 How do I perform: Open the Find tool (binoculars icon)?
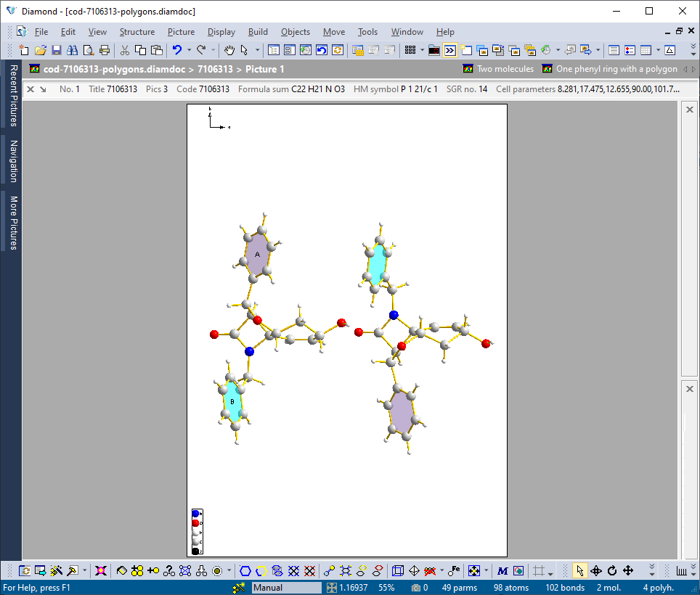[x=71, y=51]
